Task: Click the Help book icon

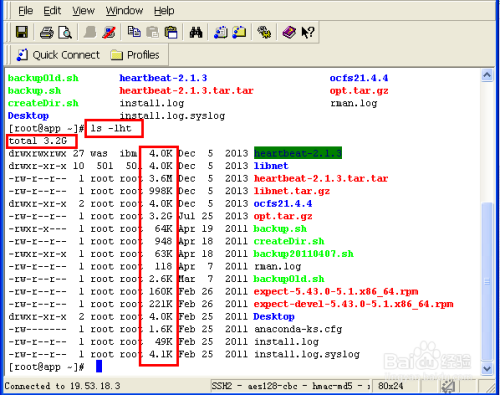Action: [x=289, y=32]
